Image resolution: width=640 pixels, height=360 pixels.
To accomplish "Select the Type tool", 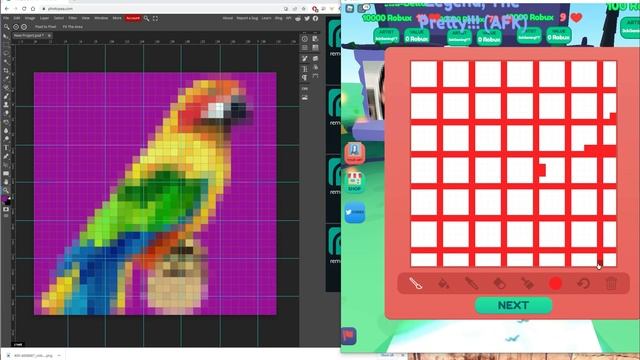I will [x=6, y=148].
